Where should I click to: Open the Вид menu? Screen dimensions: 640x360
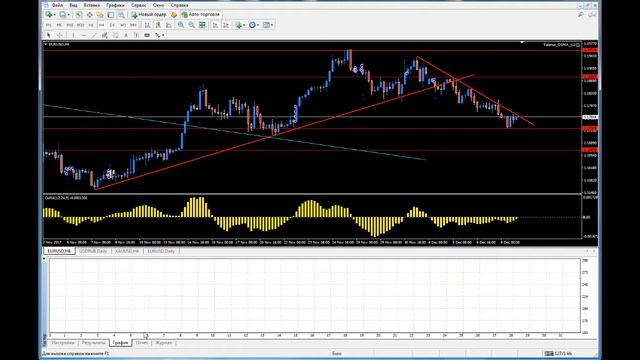pos(73,5)
